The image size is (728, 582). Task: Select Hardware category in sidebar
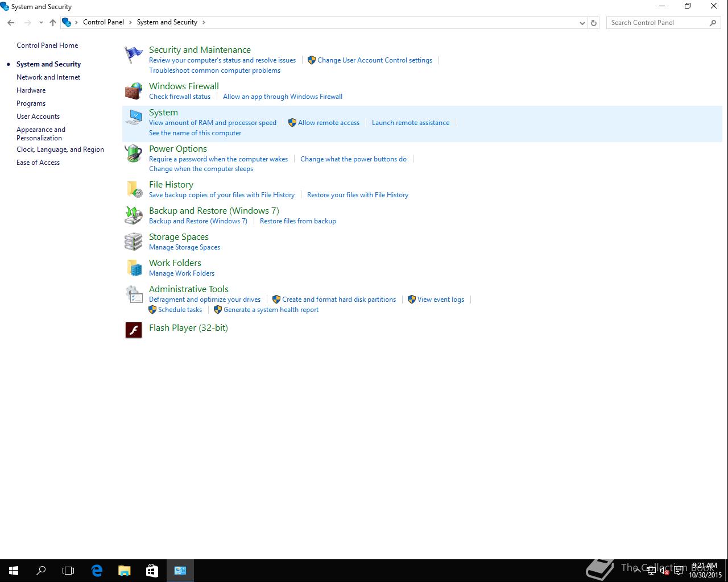[31, 90]
